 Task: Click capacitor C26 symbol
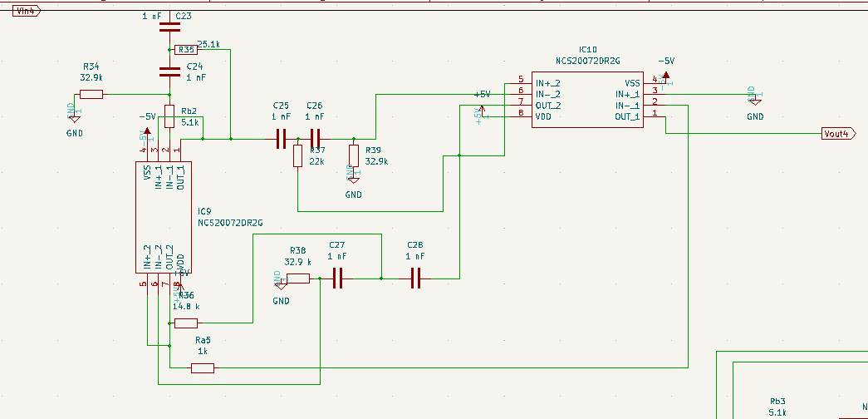(x=315, y=139)
